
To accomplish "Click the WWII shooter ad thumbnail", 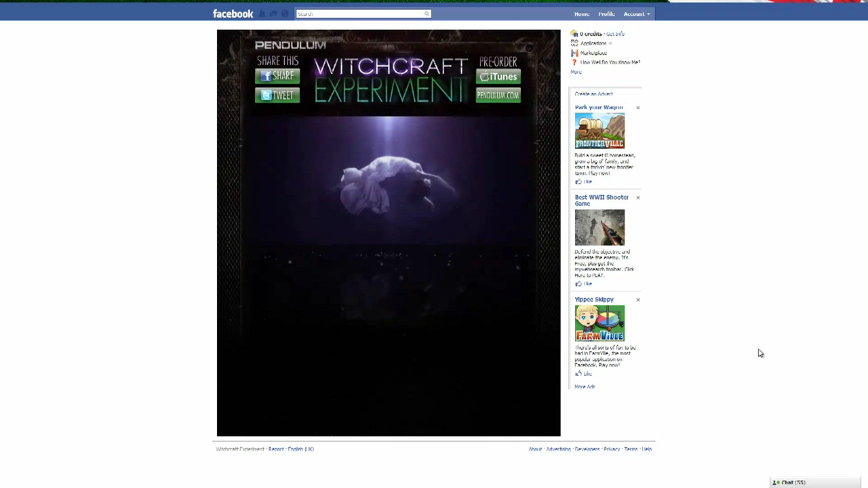I will pos(599,228).
